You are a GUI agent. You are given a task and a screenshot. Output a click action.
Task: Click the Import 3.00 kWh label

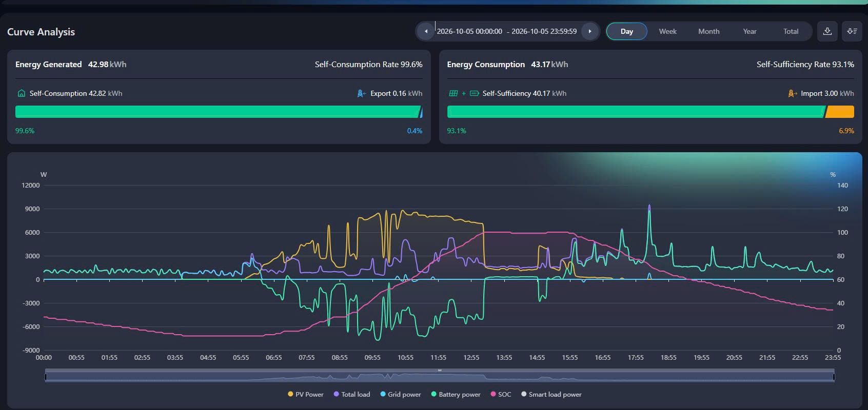click(827, 93)
